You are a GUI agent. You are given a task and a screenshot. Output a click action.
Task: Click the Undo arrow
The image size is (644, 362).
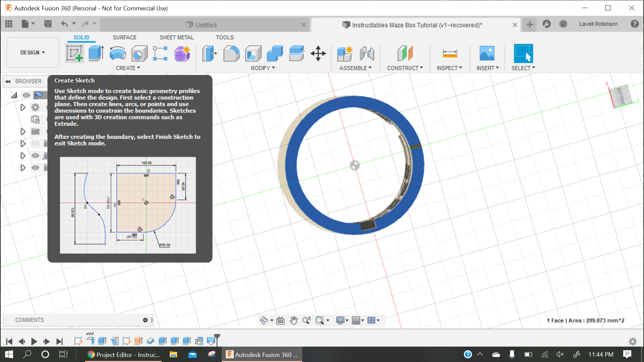coord(64,24)
